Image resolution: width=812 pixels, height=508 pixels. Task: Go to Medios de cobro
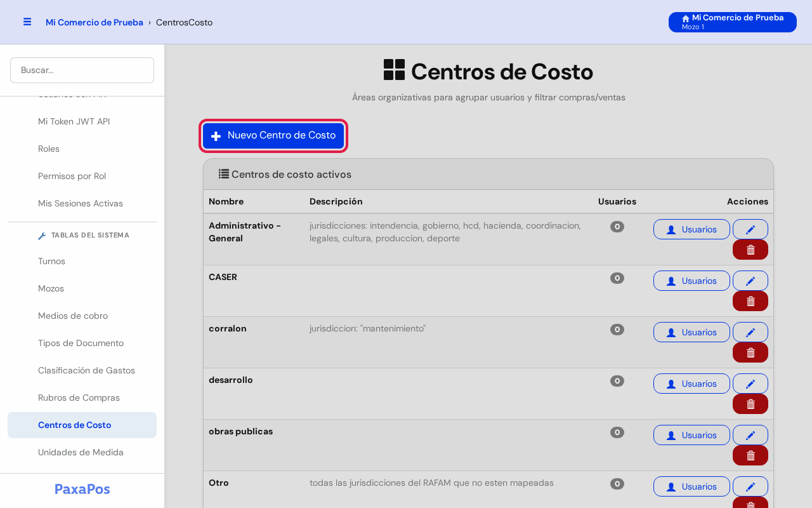[x=82, y=316]
